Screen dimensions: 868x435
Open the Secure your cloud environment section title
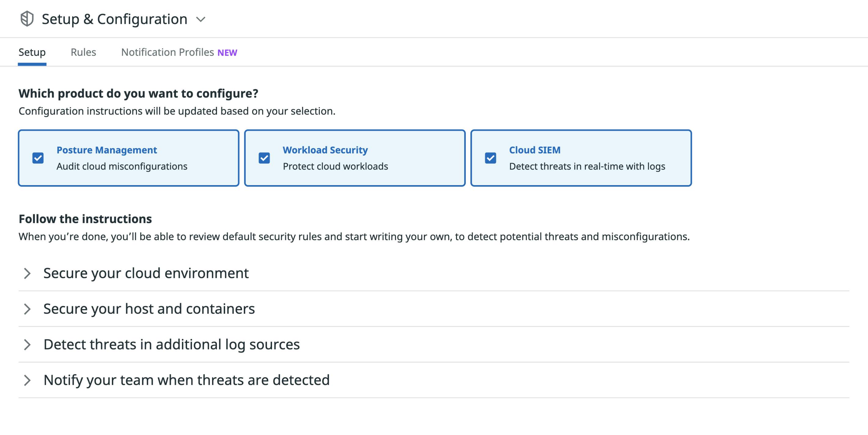click(146, 273)
